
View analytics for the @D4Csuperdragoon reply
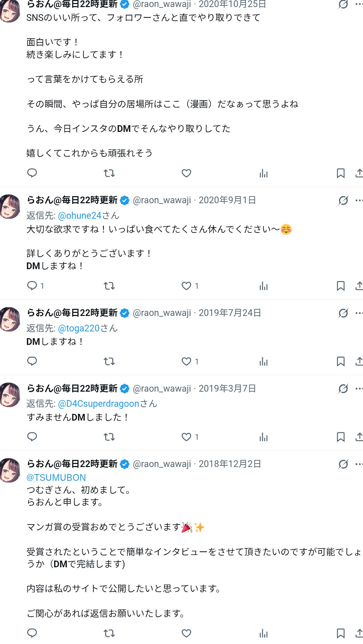coord(264,437)
